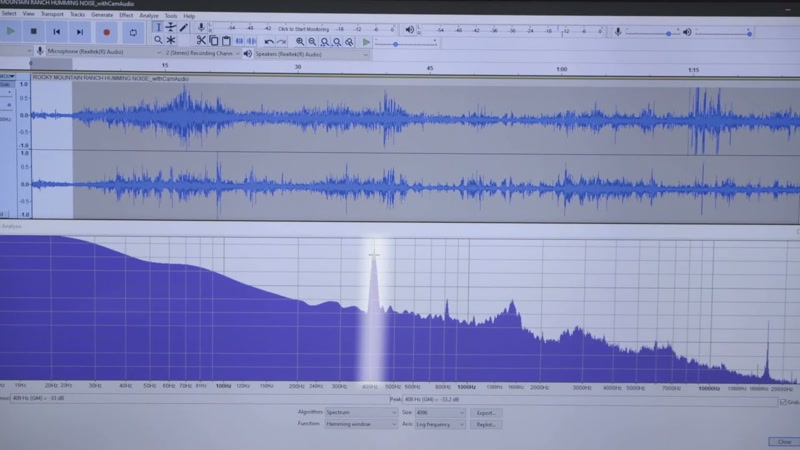Click the Stop button
Image resolution: width=800 pixels, height=450 pixels.
(x=34, y=32)
